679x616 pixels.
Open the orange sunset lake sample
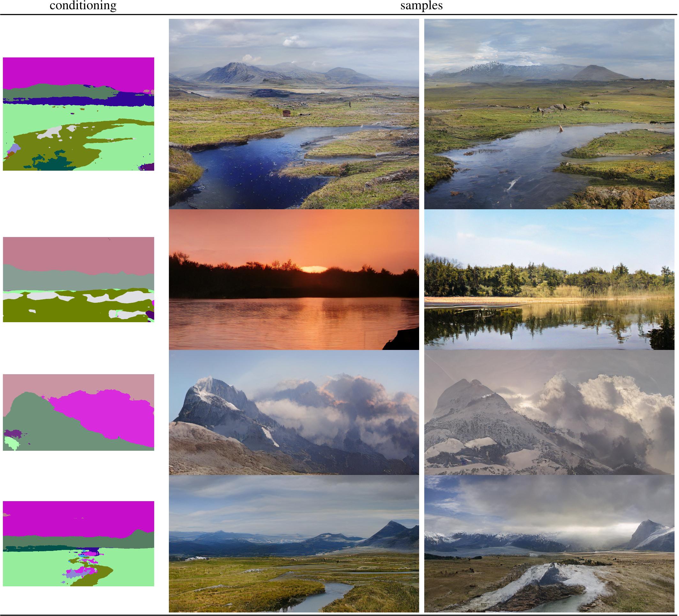(294, 279)
